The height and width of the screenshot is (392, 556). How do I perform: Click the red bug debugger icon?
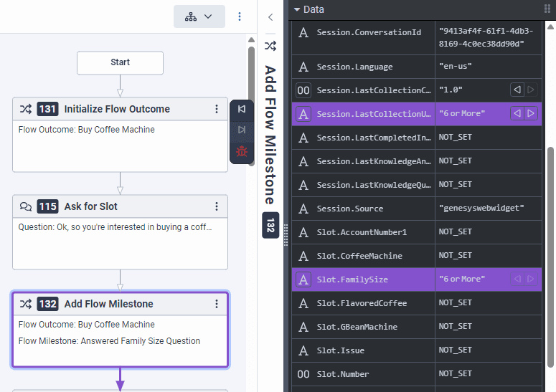click(x=242, y=151)
